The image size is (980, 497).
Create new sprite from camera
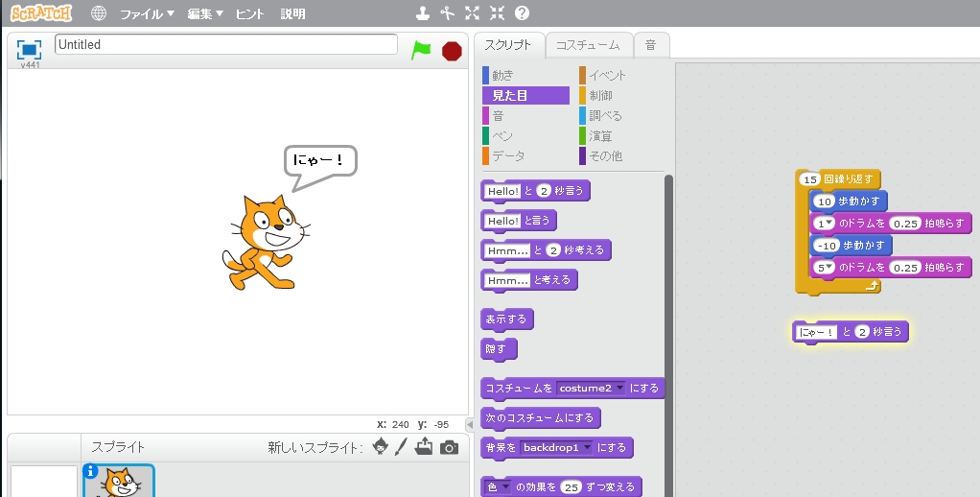tap(450, 447)
